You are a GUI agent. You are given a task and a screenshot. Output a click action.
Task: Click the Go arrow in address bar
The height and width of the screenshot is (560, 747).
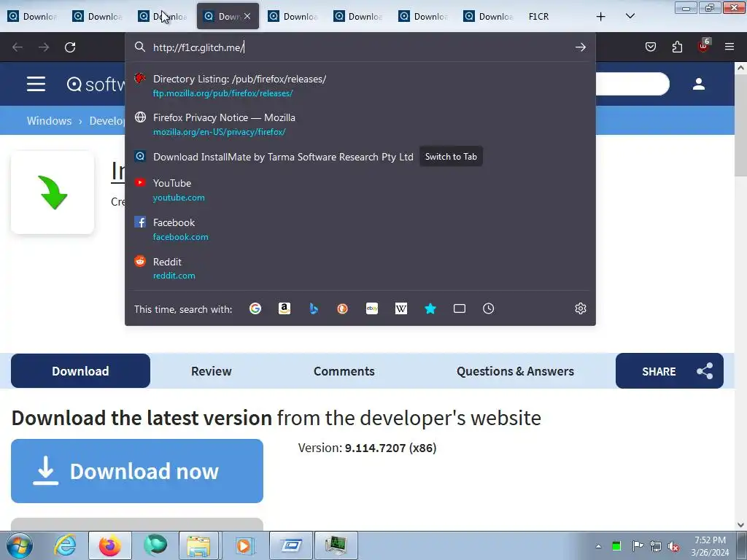pos(580,47)
